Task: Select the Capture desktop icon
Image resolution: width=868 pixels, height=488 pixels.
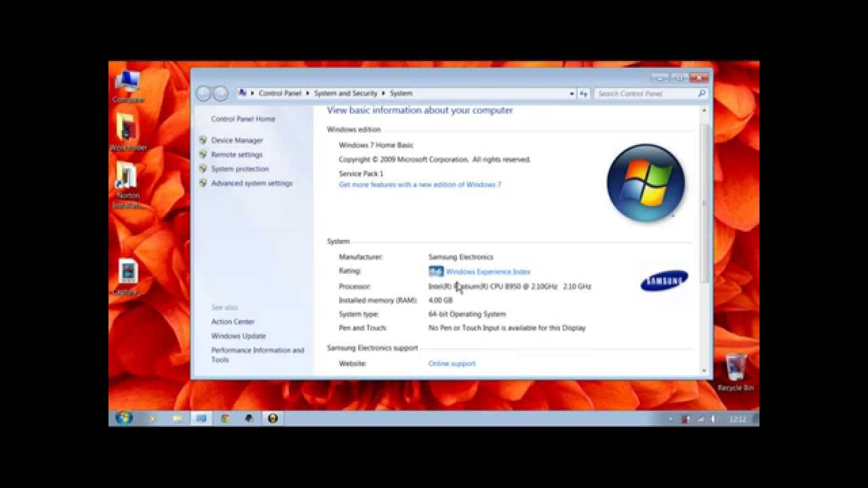Action: pyautogui.click(x=127, y=277)
